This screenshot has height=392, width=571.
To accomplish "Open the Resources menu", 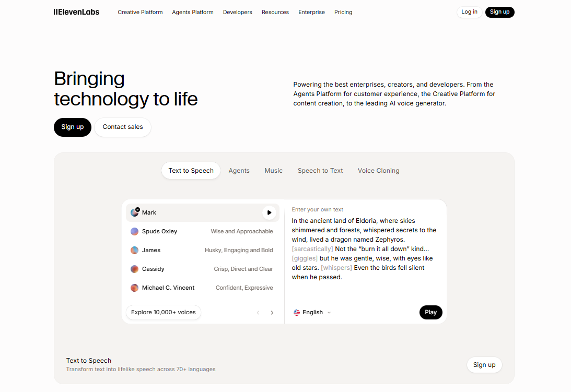I will click(275, 12).
